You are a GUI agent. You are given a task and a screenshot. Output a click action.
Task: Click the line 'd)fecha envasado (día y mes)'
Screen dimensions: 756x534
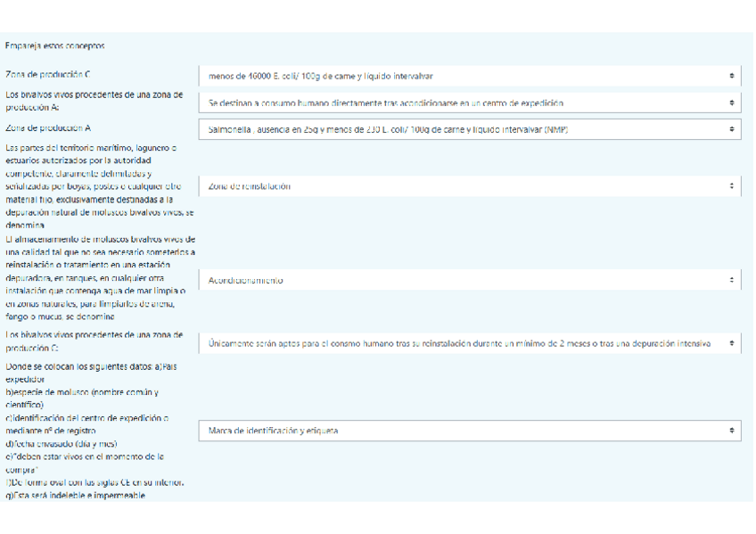(62, 444)
